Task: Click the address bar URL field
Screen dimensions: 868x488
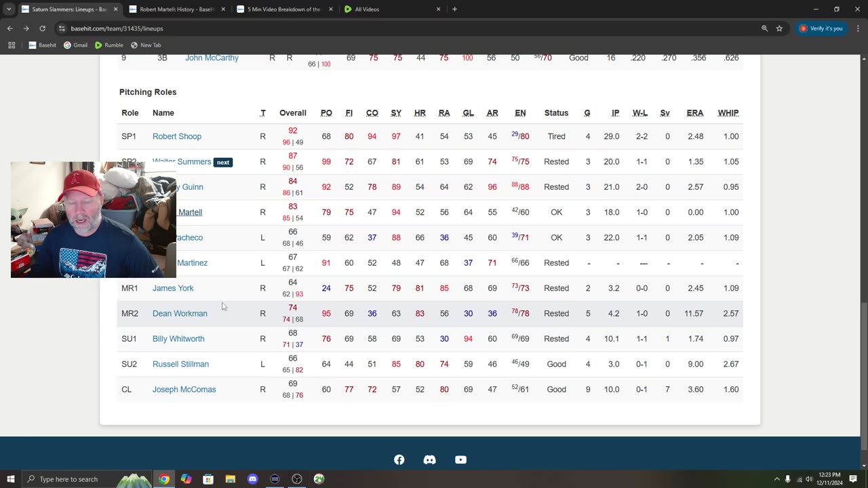Action: coord(407,28)
